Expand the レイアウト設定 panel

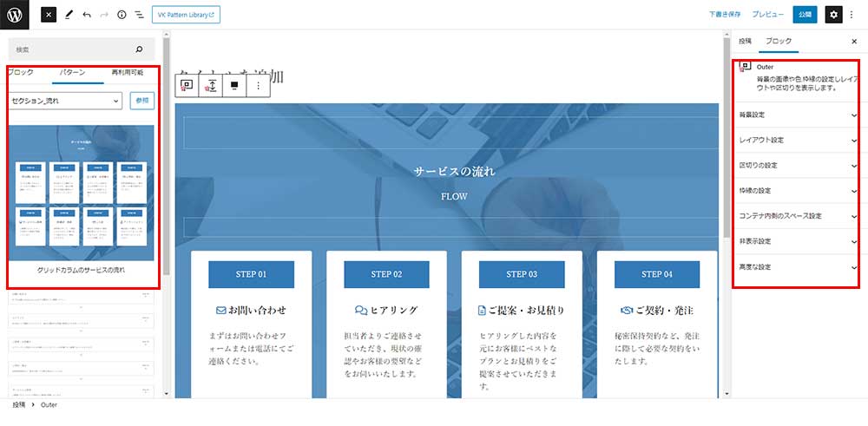[x=796, y=140]
